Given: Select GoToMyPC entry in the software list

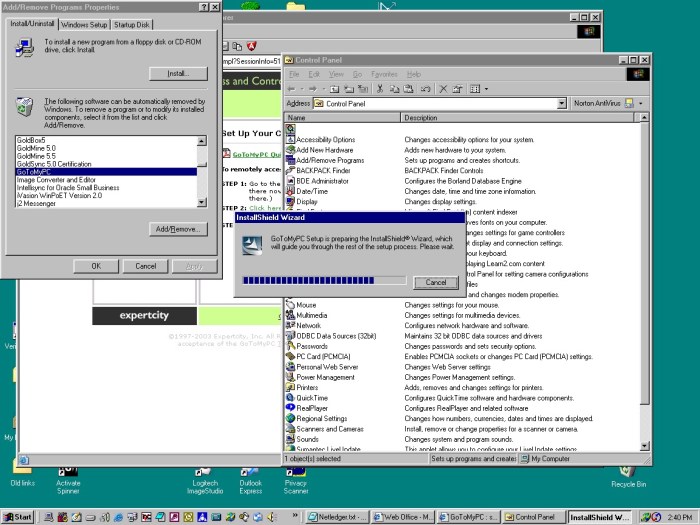Looking at the screenshot, I should [106, 172].
